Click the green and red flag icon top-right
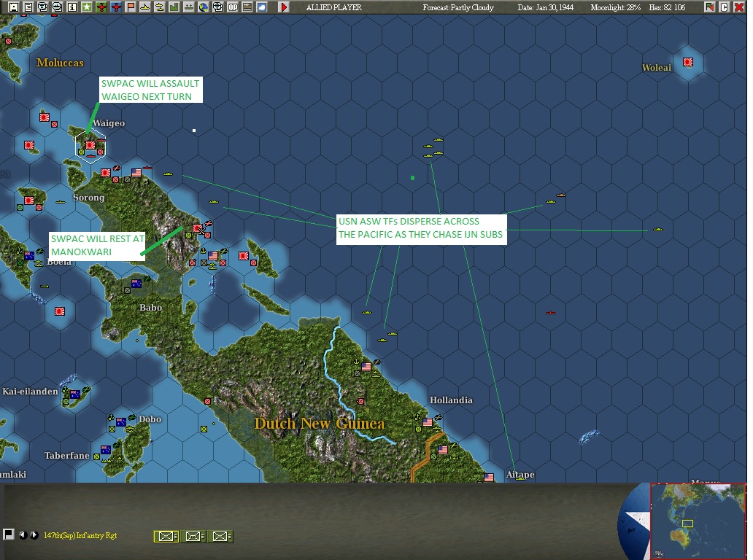The height and width of the screenshot is (560, 753). [709, 7]
